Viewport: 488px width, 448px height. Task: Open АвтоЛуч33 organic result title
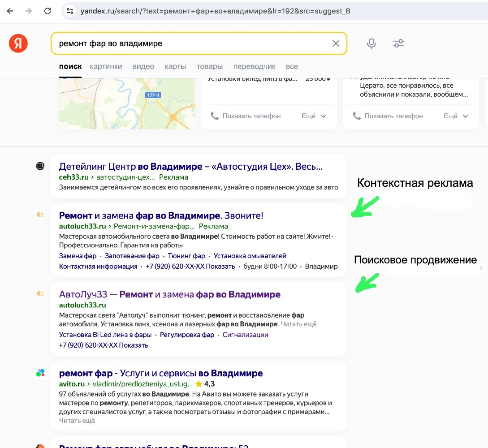pos(170,294)
